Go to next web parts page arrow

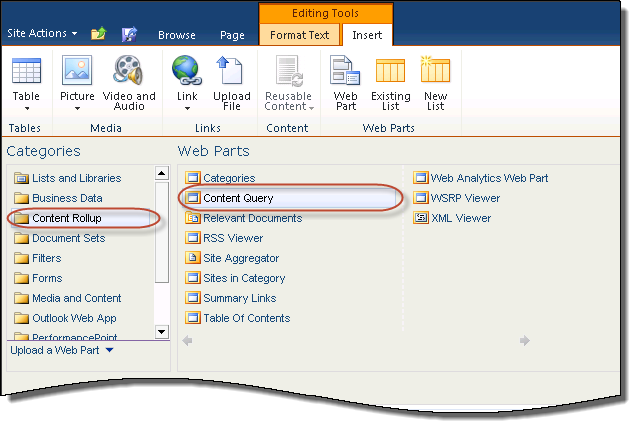(524, 340)
